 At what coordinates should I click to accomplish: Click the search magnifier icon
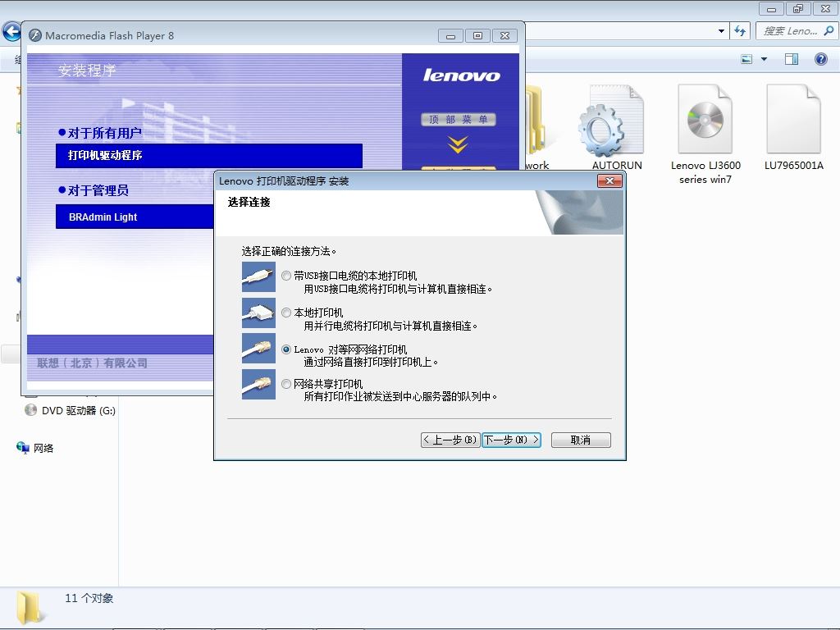click(x=829, y=31)
